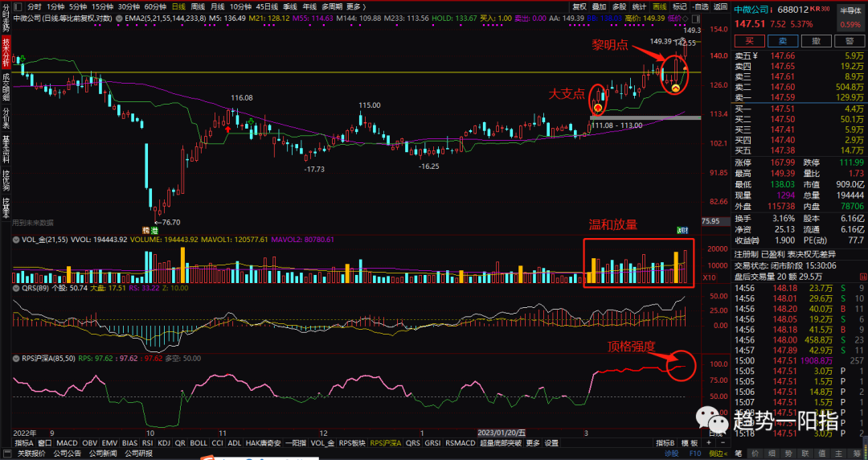The image size is (868, 460).
Task: Toggle the left panel layout icon
Action: tap(17, 6)
